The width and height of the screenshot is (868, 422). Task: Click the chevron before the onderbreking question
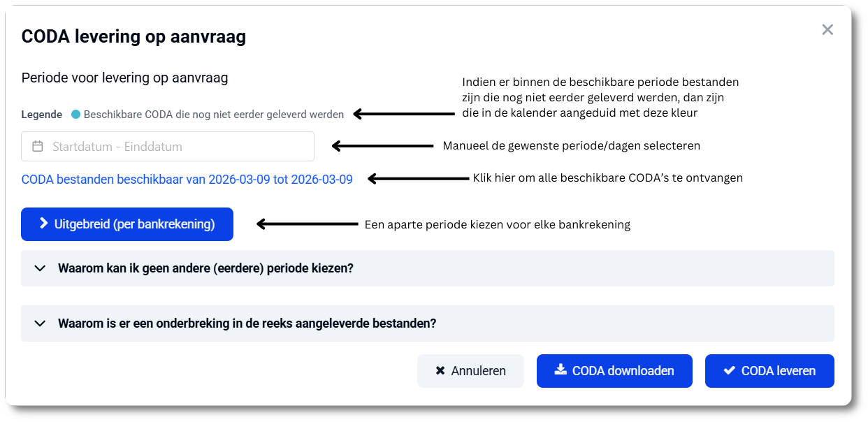coord(40,323)
